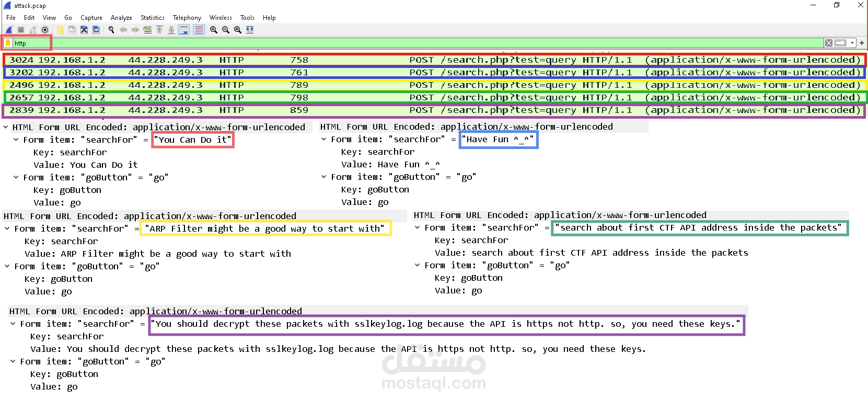Click in the http display filter field
The width and height of the screenshot is (868, 400).
(418, 43)
